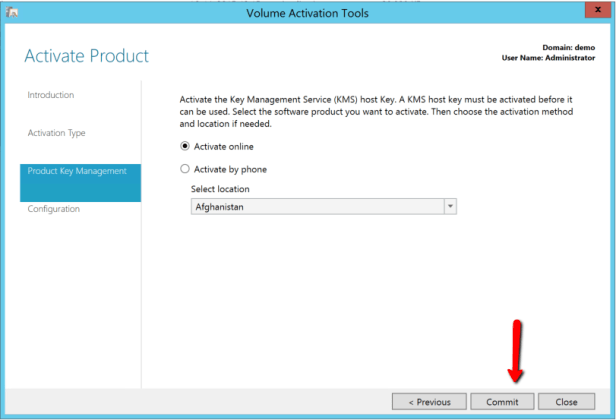The image size is (616, 420).
Task: Open the Activation Type step
Action: 57,132
